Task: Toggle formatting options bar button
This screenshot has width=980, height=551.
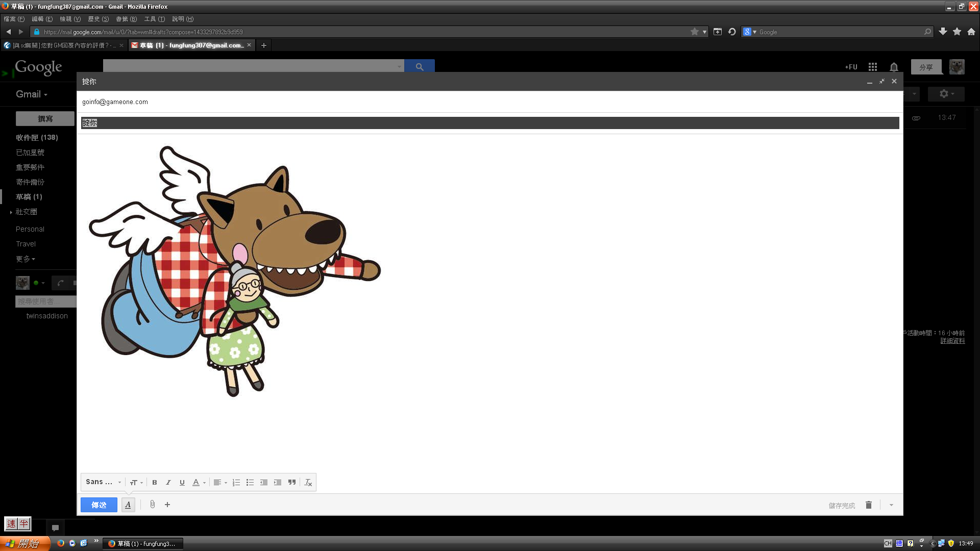Action: click(128, 505)
